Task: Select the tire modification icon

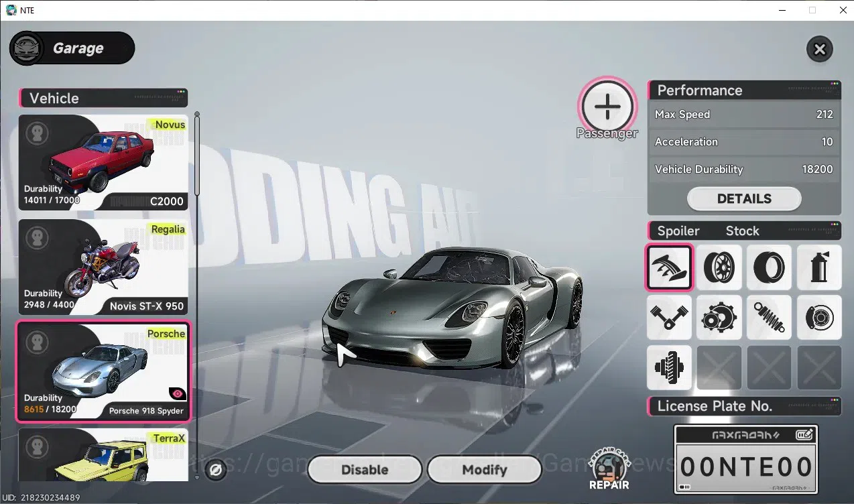Action: (769, 267)
